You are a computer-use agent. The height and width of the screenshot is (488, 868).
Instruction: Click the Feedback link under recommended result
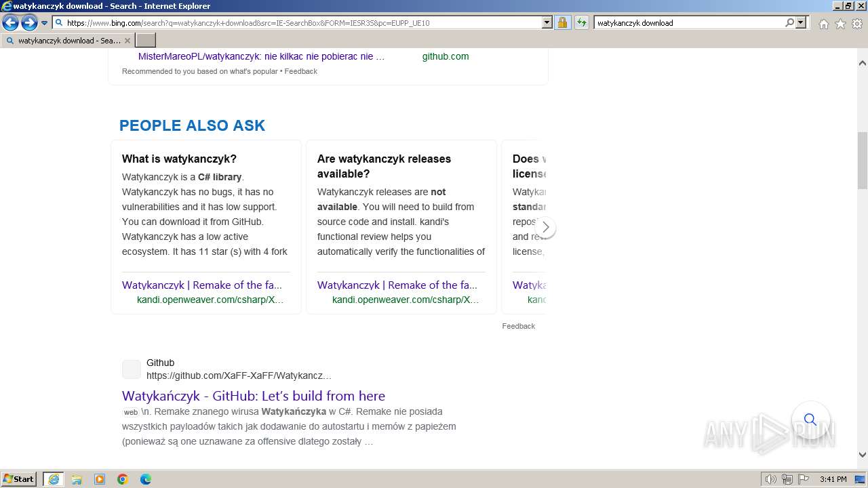pos(301,71)
